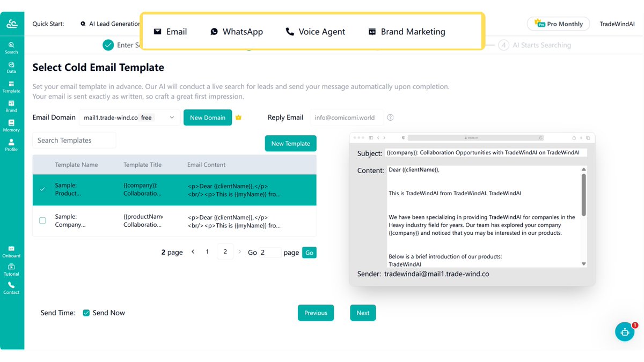Click the Template Title column header

click(142, 165)
